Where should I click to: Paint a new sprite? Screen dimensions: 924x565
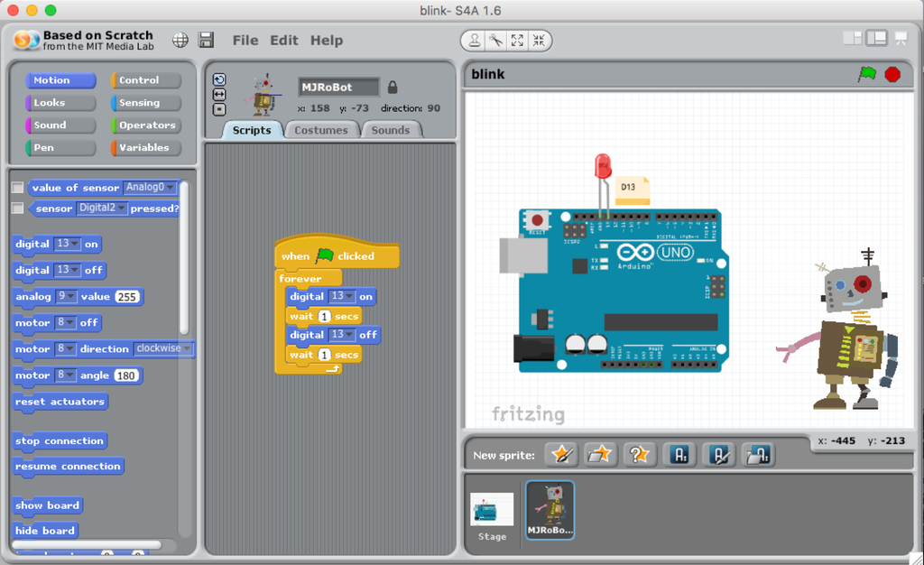561,455
